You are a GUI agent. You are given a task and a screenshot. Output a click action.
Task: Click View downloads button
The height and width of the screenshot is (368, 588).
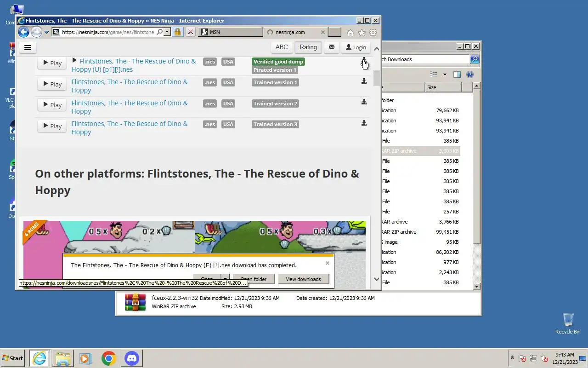pos(303,279)
